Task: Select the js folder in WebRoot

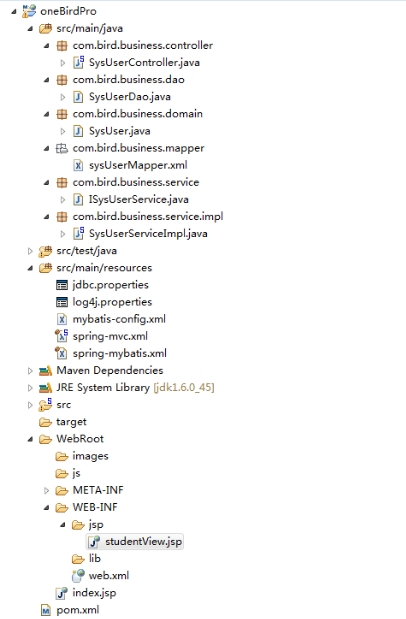Action: click(x=76, y=473)
